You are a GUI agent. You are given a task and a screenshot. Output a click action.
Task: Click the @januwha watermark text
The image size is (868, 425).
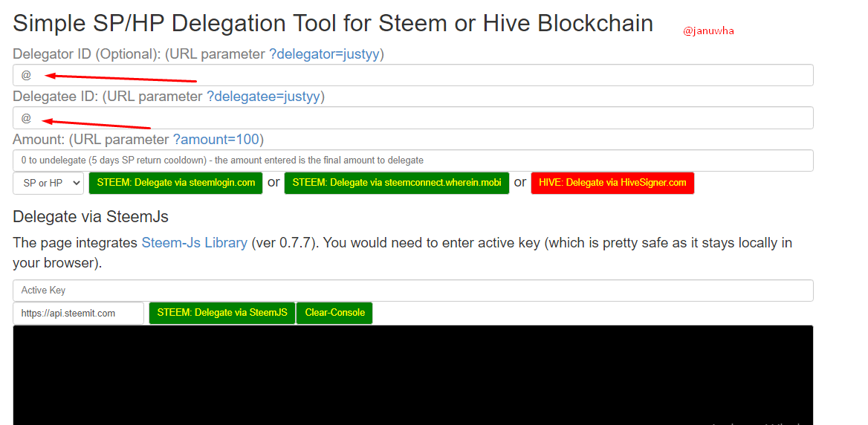(x=708, y=31)
